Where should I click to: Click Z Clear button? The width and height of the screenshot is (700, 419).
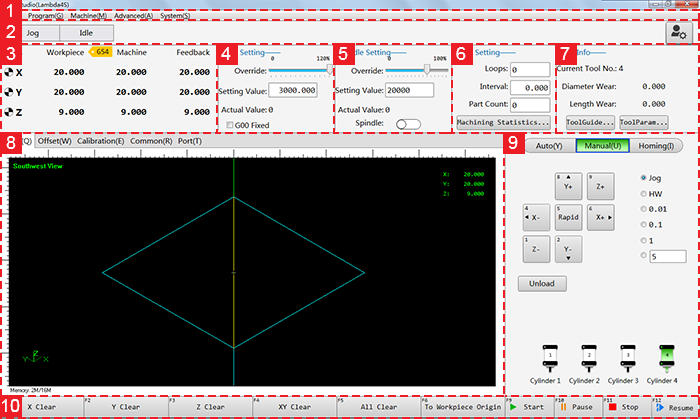coord(210,407)
